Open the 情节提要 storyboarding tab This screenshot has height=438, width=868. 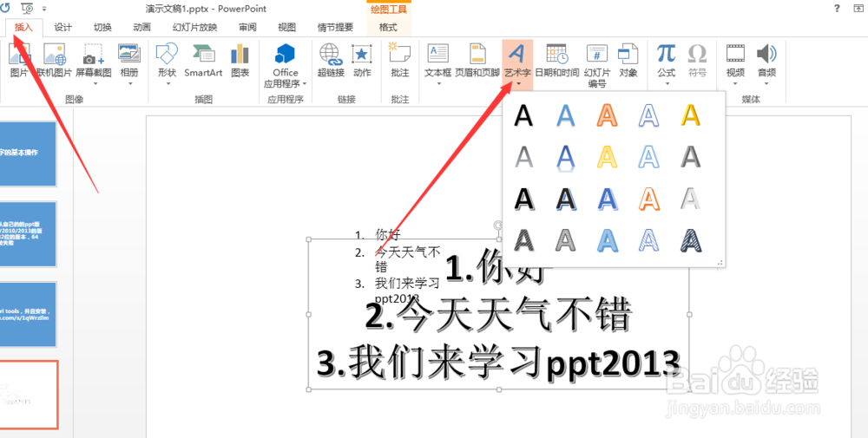335,27
